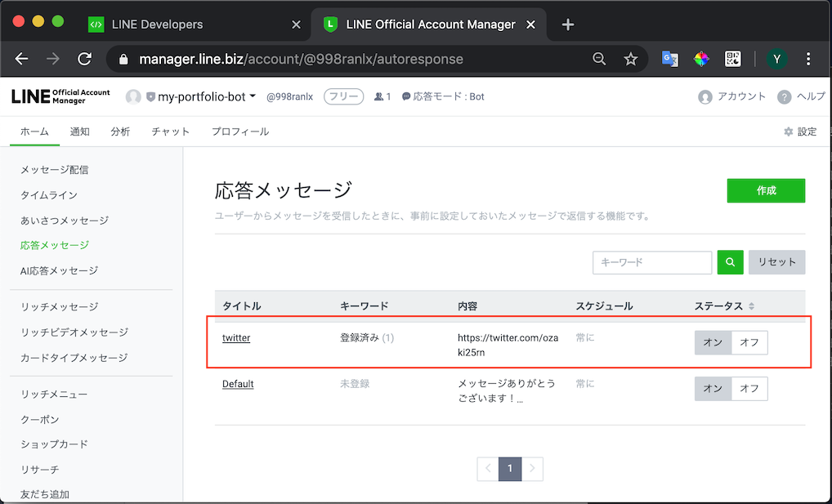Expand the my-portfolio-bot account dropdown
Viewport: 832px width, 504px height.
pyautogui.click(x=253, y=96)
